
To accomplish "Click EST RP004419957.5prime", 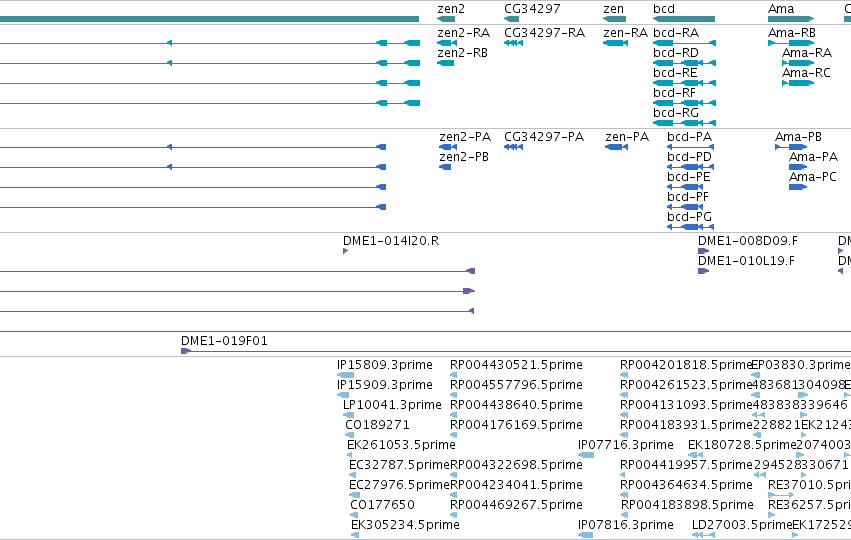I will (624, 475).
